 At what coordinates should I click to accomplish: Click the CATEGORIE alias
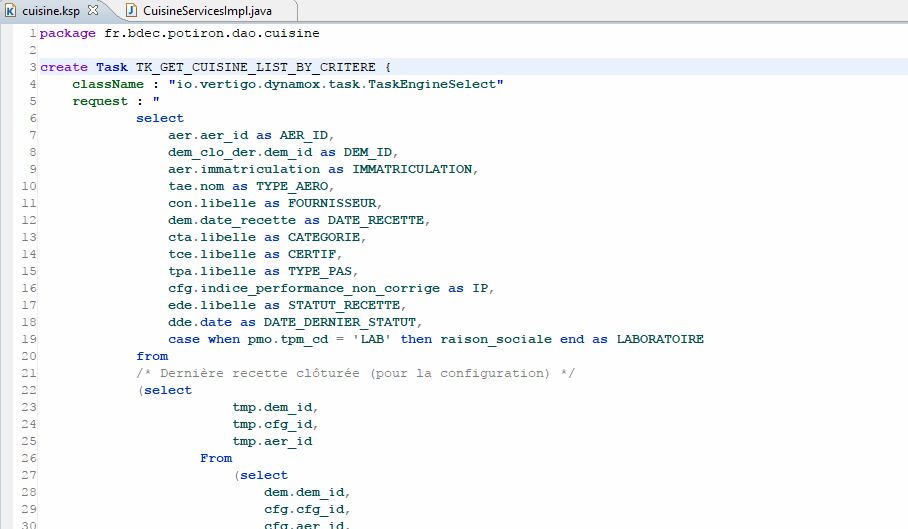(x=324, y=237)
